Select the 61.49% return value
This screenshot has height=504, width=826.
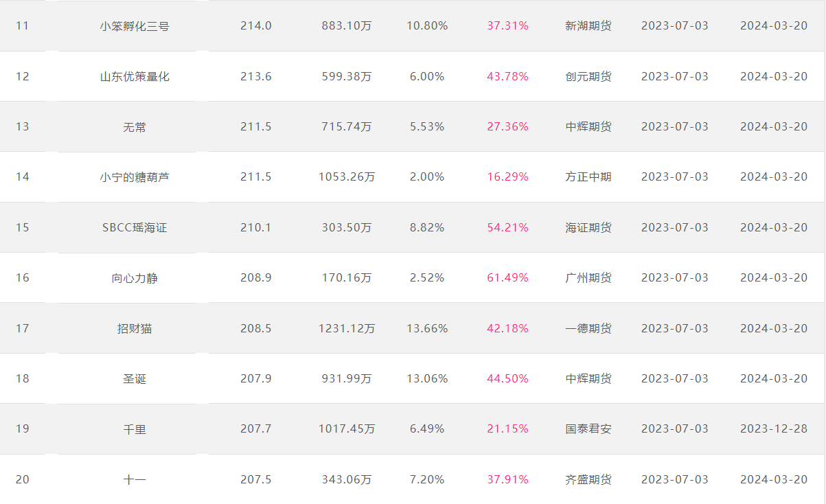[x=508, y=278]
